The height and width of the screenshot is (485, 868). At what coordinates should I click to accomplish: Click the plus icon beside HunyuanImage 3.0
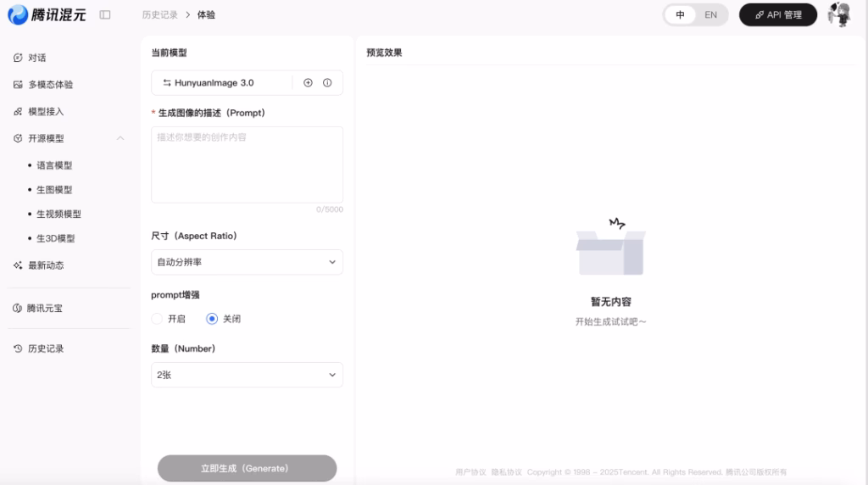[x=308, y=83]
